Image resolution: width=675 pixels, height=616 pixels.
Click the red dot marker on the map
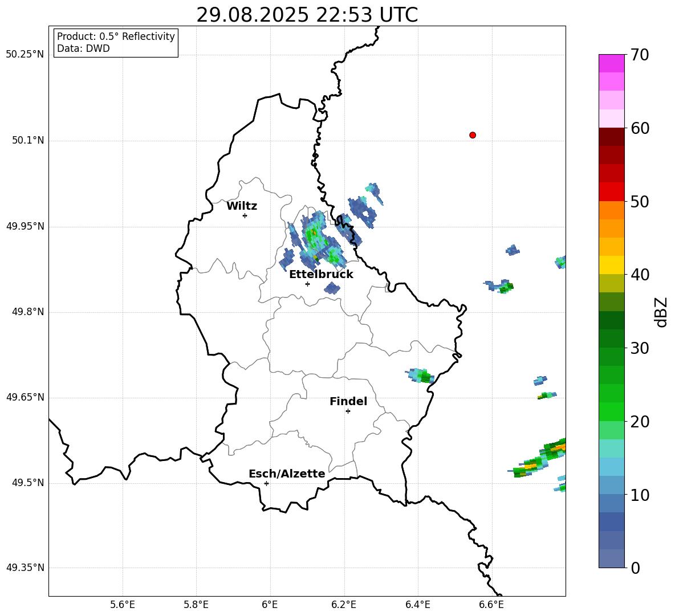point(472,135)
